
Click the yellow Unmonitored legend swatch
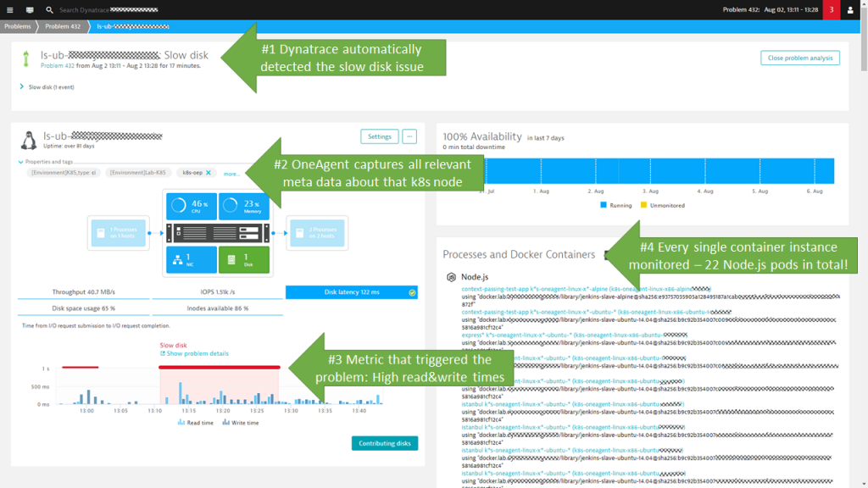[x=643, y=205]
